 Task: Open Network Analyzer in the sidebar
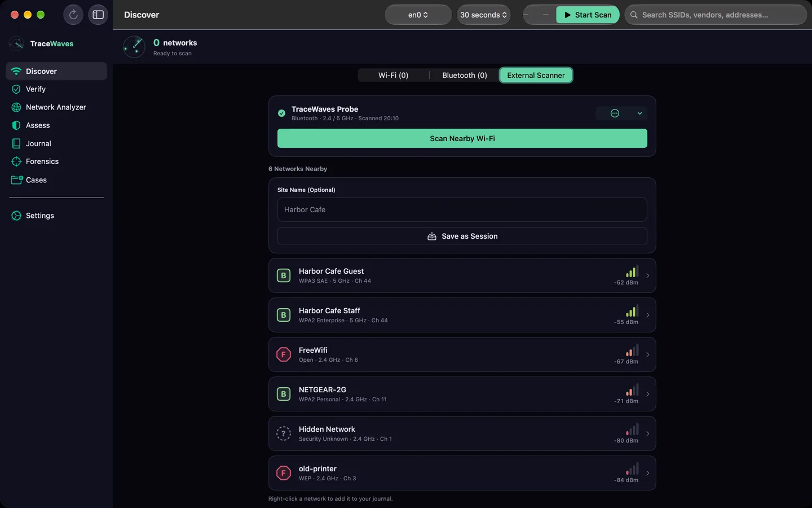(56, 107)
